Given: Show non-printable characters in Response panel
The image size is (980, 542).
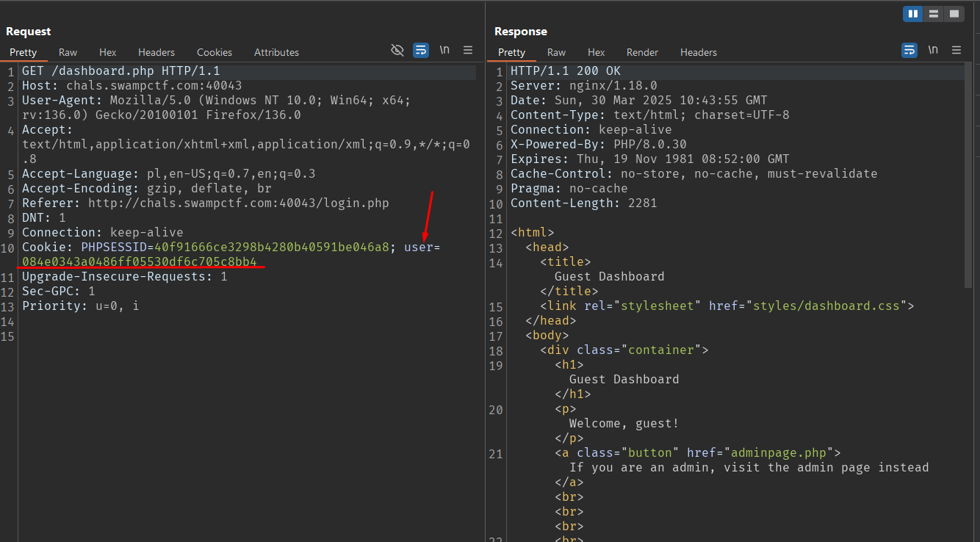Looking at the screenshot, I should (x=933, y=50).
